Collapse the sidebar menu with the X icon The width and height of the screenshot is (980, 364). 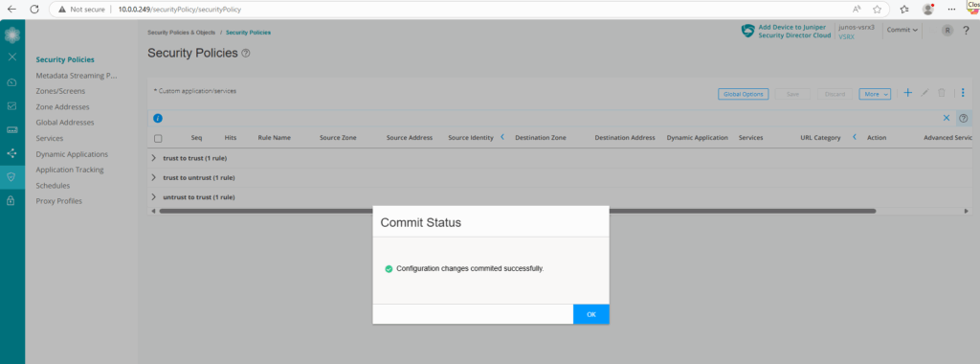click(x=11, y=57)
